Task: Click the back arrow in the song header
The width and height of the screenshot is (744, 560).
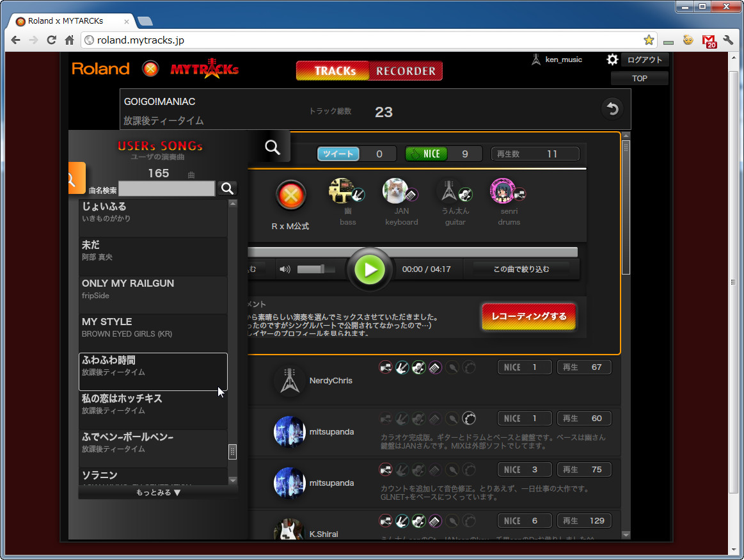Action: click(612, 109)
